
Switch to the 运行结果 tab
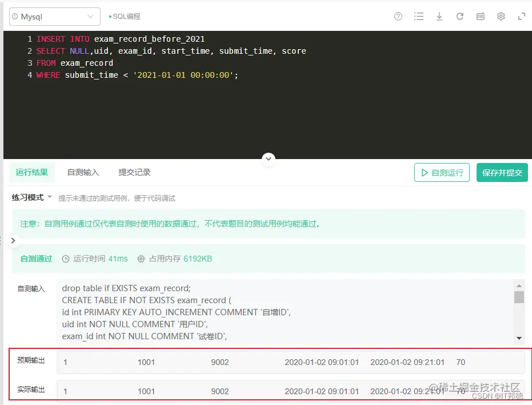click(31, 172)
